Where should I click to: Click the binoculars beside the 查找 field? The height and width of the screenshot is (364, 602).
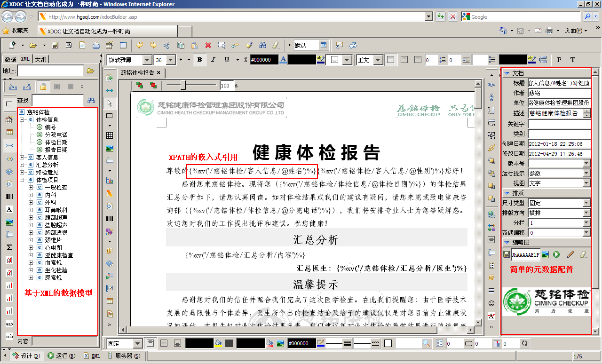point(91,100)
